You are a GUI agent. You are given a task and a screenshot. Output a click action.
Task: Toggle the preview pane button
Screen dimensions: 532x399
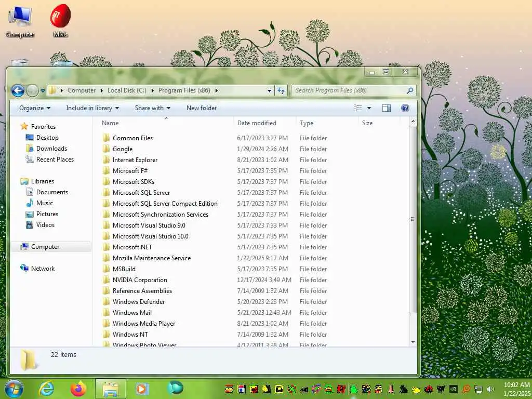pyautogui.click(x=386, y=108)
